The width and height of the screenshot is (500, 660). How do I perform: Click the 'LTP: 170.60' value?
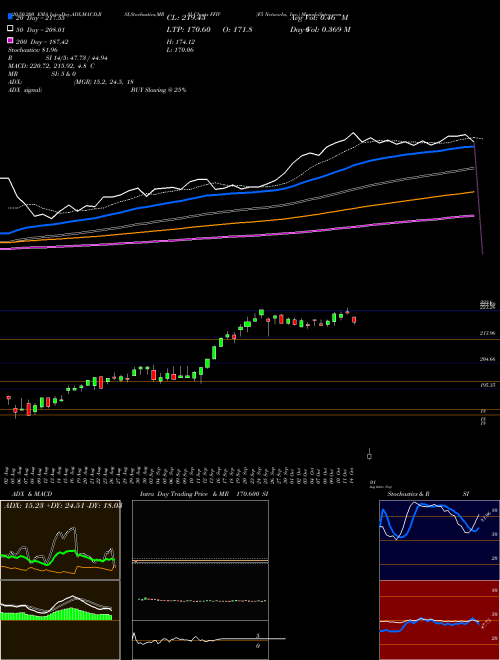[189, 30]
